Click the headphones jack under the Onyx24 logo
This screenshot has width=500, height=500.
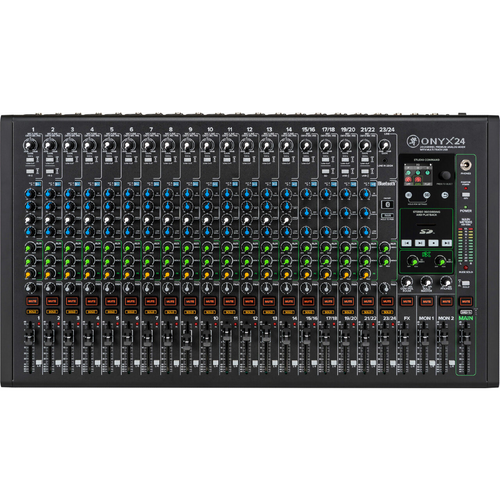tap(465, 165)
